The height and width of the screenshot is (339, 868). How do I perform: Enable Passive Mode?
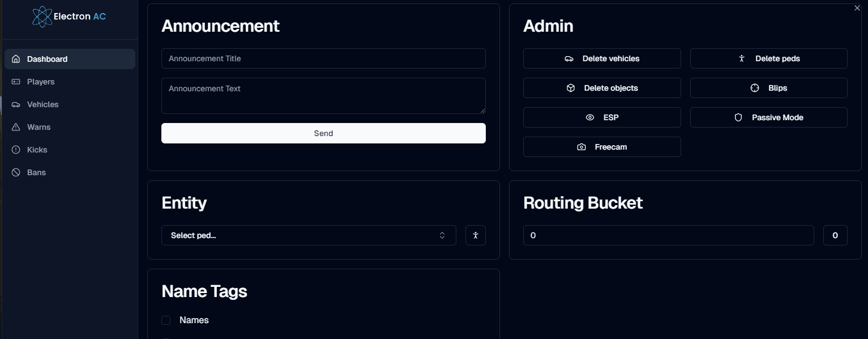(x=768, y=117)
